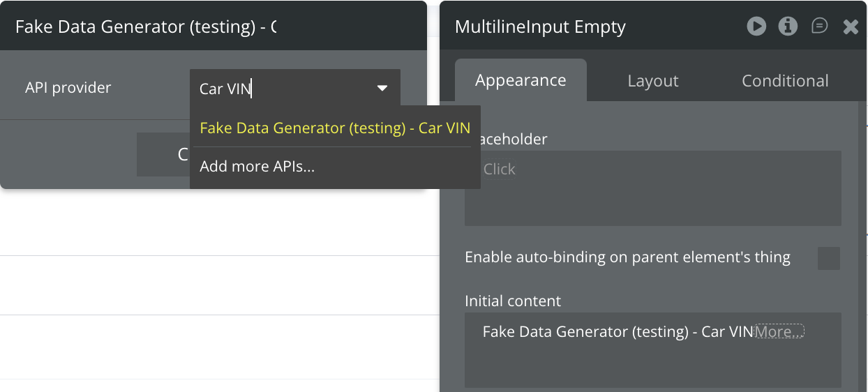Go to the Conditional tab
868x392 pixels.
785,81
